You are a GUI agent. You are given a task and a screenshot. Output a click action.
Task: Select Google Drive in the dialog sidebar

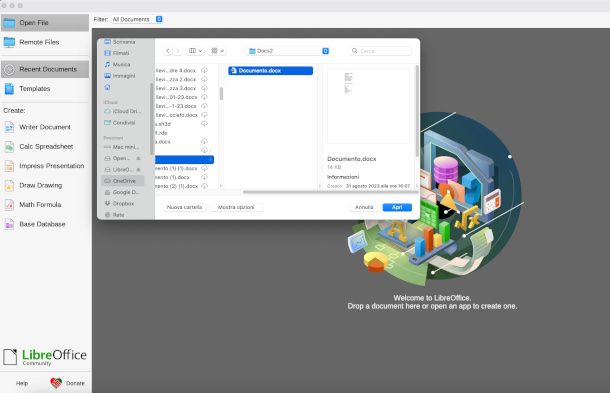coord(123,192)
